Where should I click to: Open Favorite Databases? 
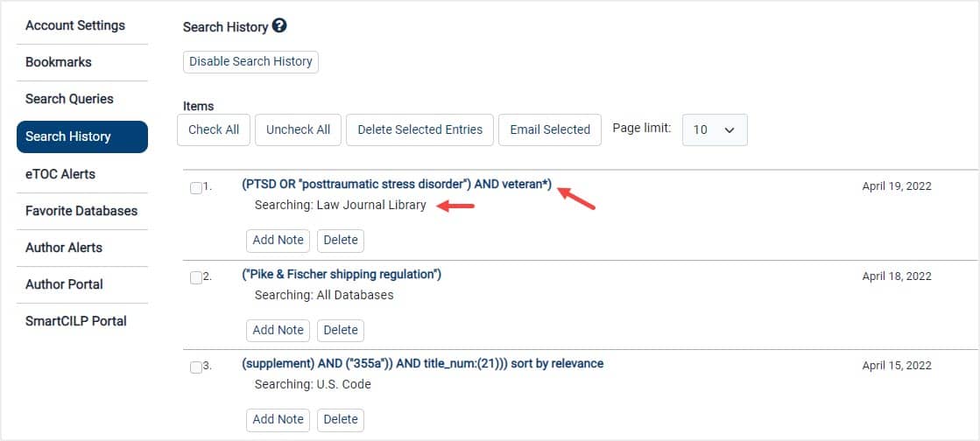coord(81,211)
